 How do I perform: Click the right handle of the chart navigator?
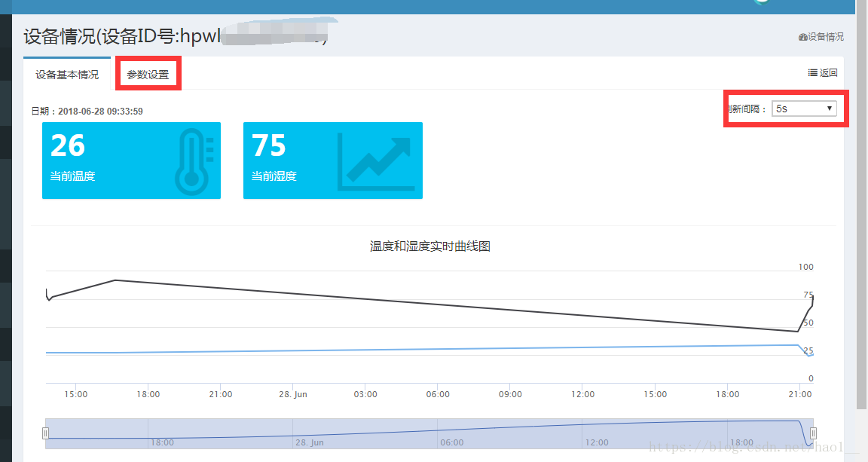(x=813, y=433)
